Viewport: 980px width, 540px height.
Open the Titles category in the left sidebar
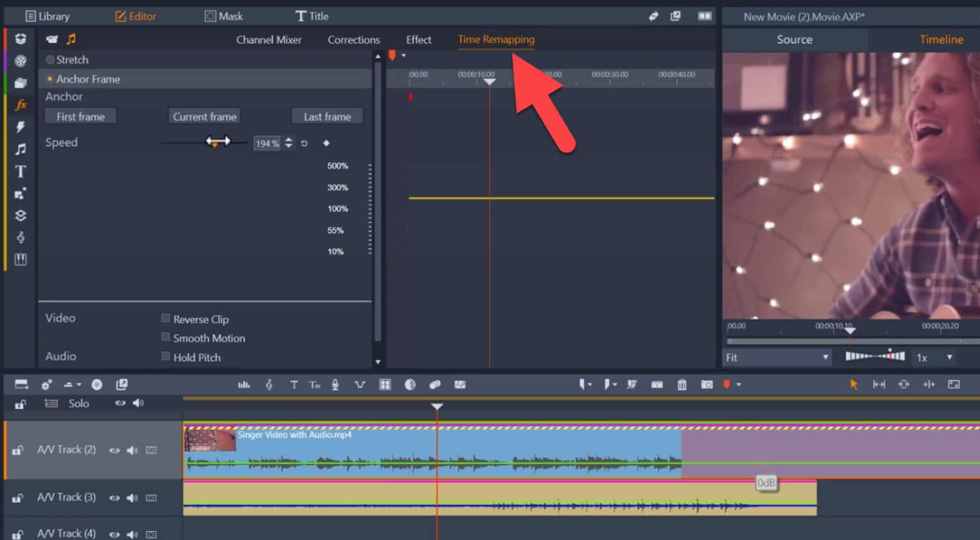coord(20,170)
